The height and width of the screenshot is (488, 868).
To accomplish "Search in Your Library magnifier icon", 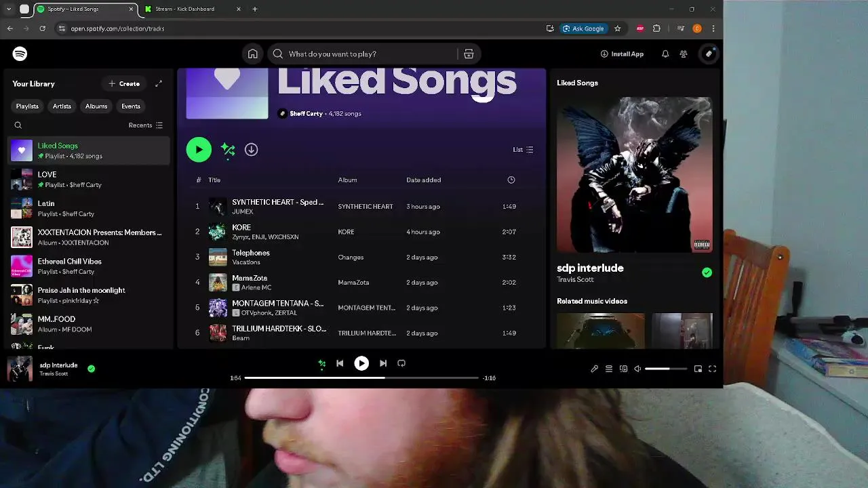I will click(x=18, y=125).
